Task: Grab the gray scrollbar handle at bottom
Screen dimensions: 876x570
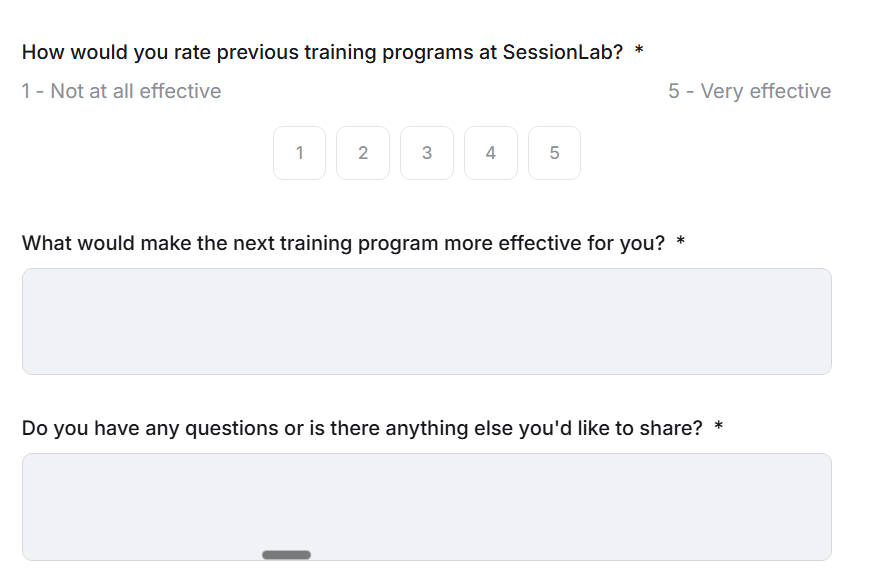Action: tap(286, 554)
